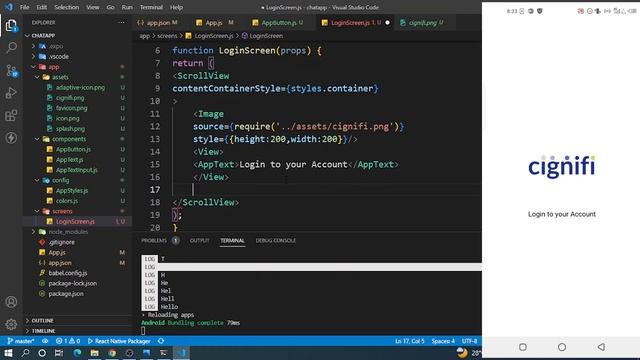The width and height of the screenshot is (640, 360).
Task: Click the Ln 17, Col 5 status entry
Action: (409, 341)
